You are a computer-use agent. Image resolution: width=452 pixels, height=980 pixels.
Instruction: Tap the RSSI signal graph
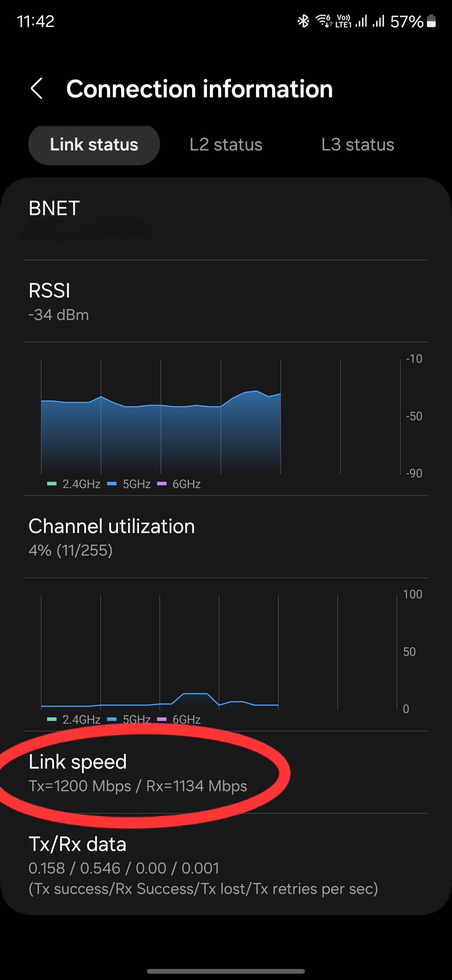click(220, 416)
